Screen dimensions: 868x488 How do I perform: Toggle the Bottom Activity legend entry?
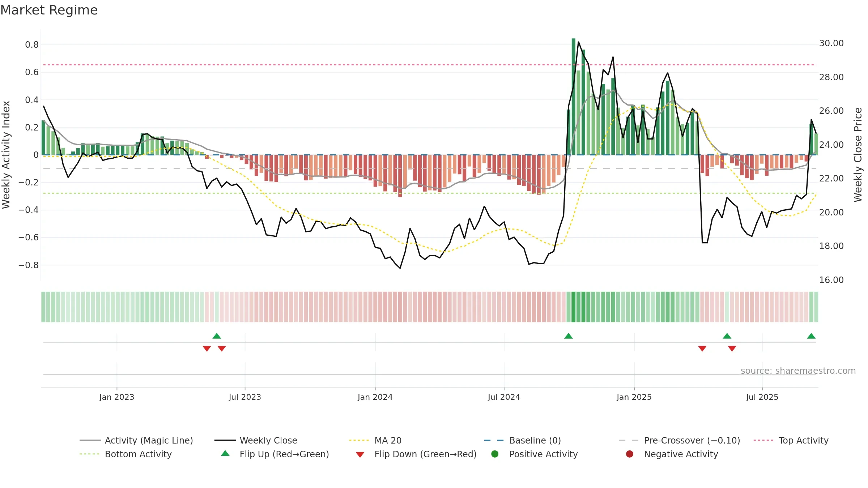(125, 454)
